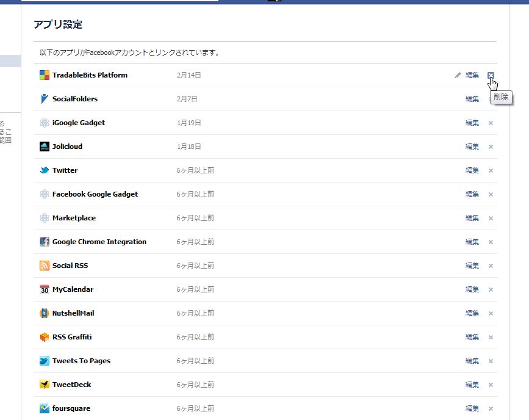Open 編集 for Jolicloud
The height and width of the screenshot is (420, 529).
(472, 147)
